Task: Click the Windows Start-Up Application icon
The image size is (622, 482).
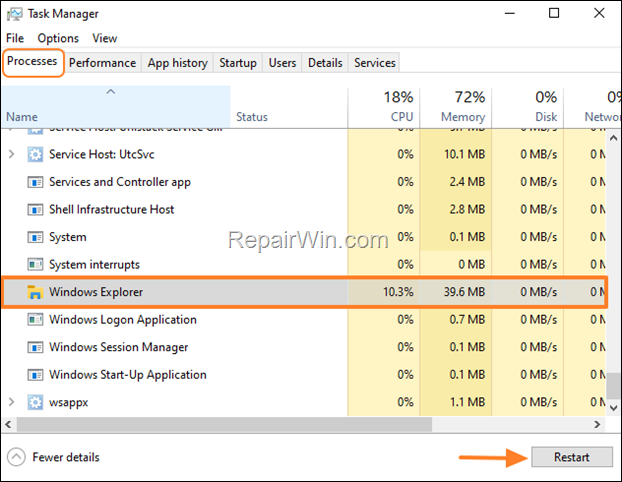Action: point(35,375)
